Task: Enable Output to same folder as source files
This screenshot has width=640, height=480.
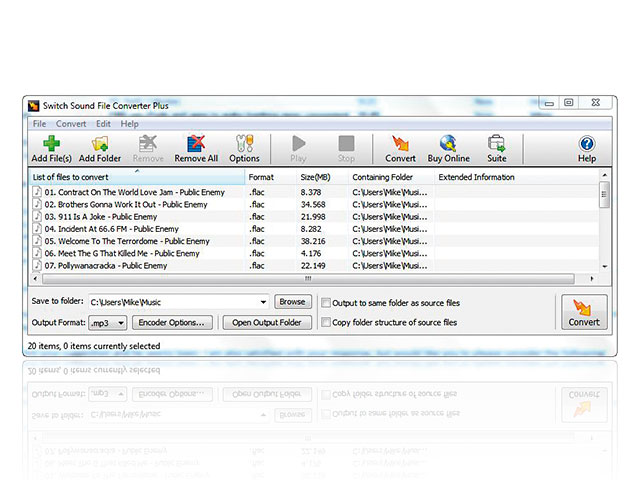Action: [326, 303]
